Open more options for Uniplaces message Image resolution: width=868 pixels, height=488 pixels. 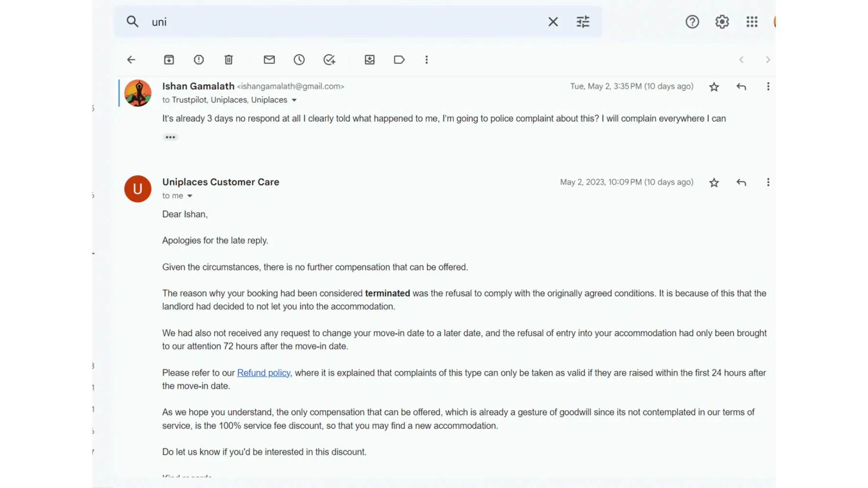(768, 182)
